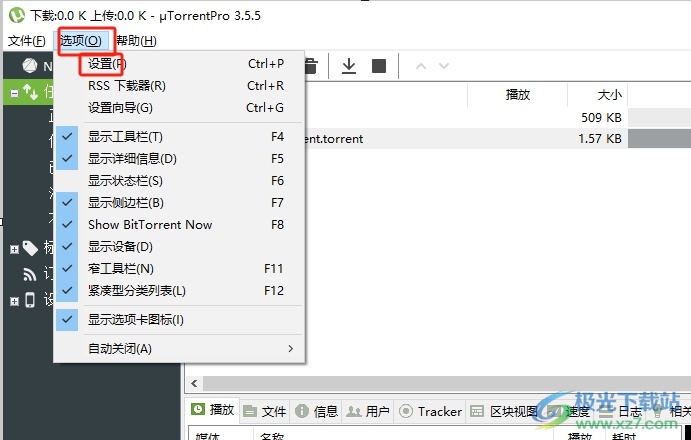This screenshot has width=691, height=440.
Task: Switch to the Tracker detail tab
Action: point(430,411)
